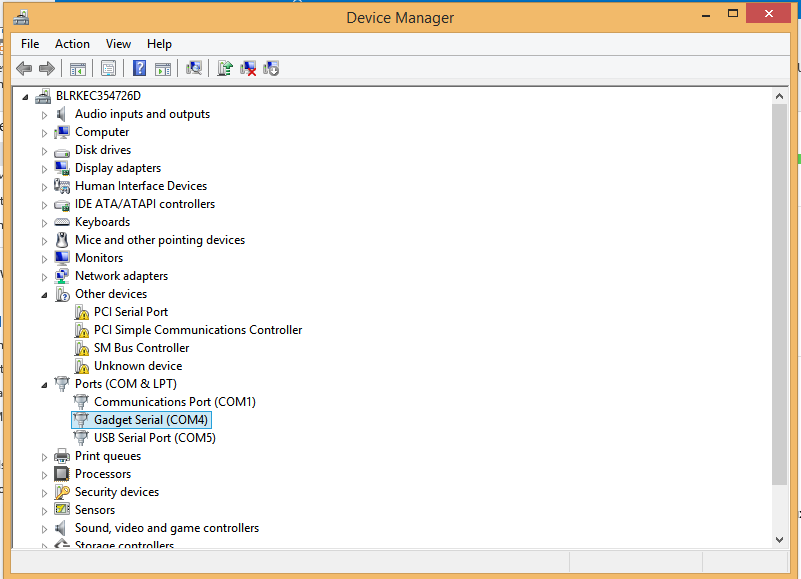Screen dimensions: 801x579
Task: Click the blue Help question mark icon
Action: pos(139,68)
